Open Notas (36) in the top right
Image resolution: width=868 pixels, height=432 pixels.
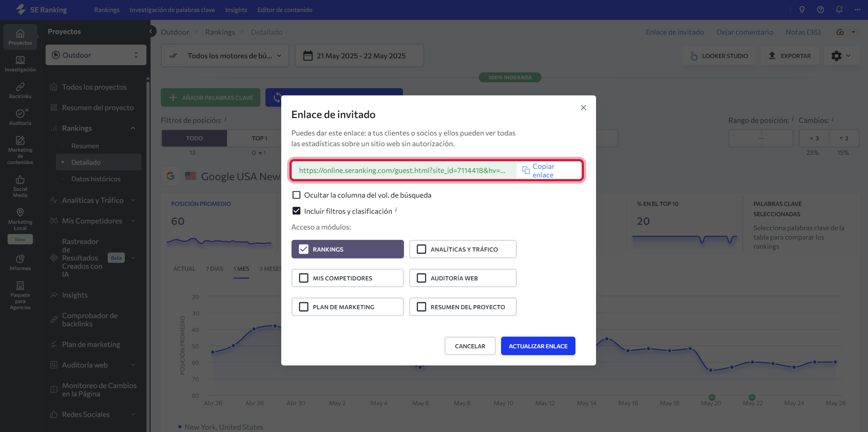click(803, 32)
